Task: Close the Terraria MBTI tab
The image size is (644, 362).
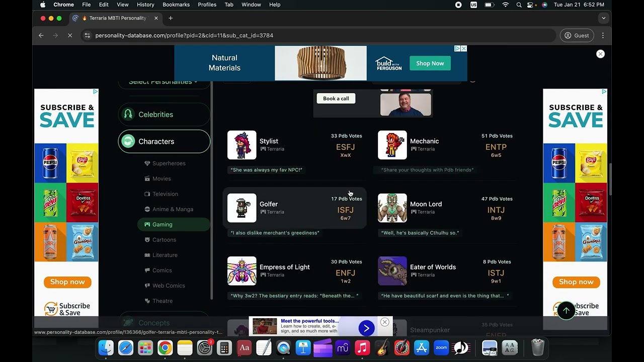Action: [156, 18]
